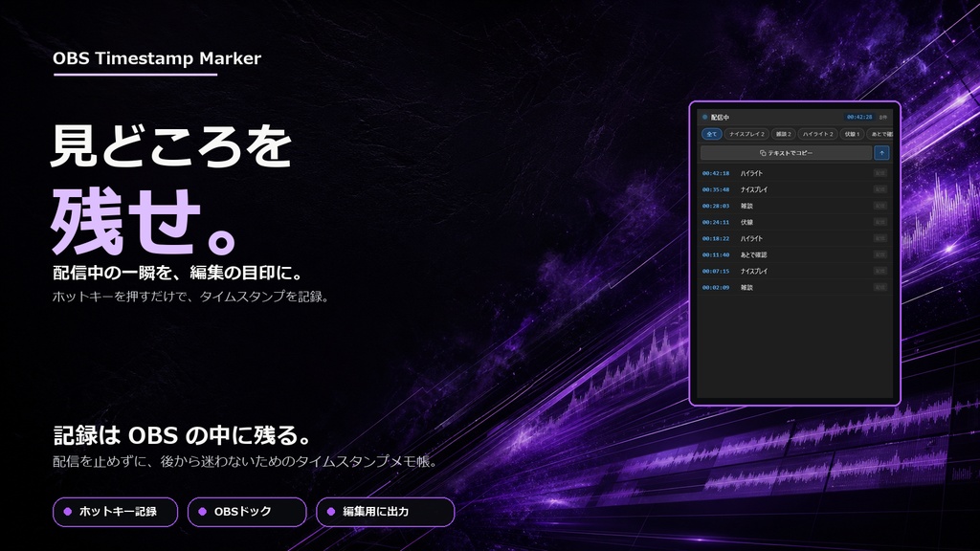This screenshot has width=980, height=551.
Task: Select the 雑談 2 filter chip
Action: coord(783,134)
